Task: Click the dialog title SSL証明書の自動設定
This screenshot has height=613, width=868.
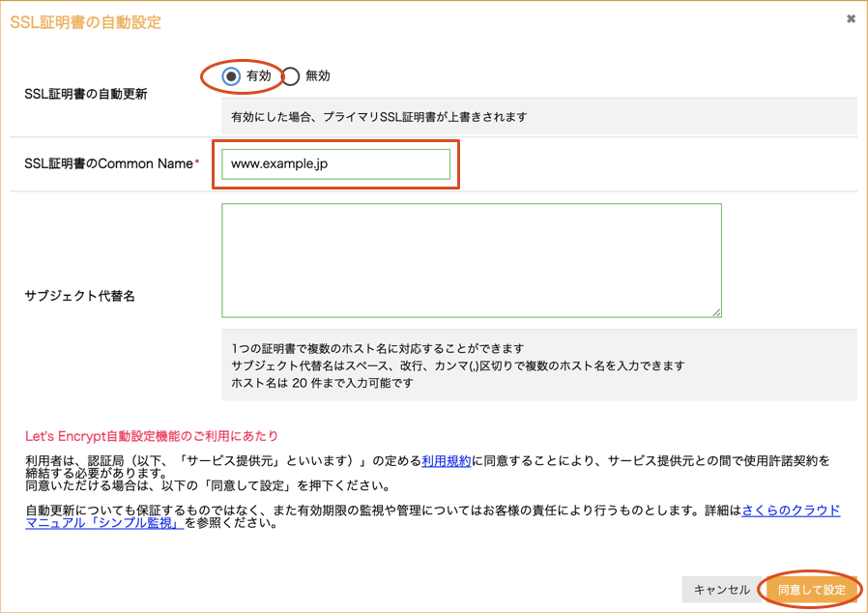Action: [86, 21]
